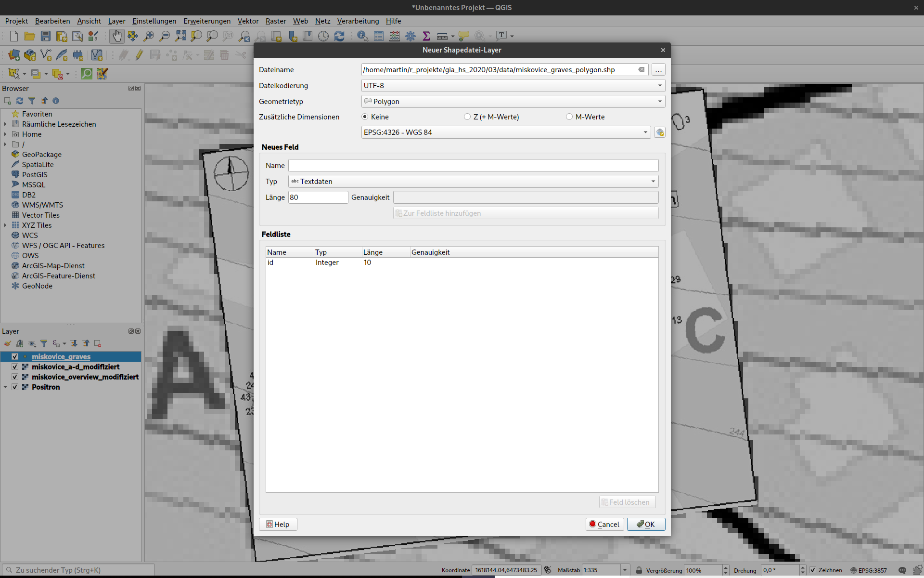The width and height of the screenshot is (924, 578).
Task: Open the Temporal Controller clock icon
Action: [x=323, y=36]
